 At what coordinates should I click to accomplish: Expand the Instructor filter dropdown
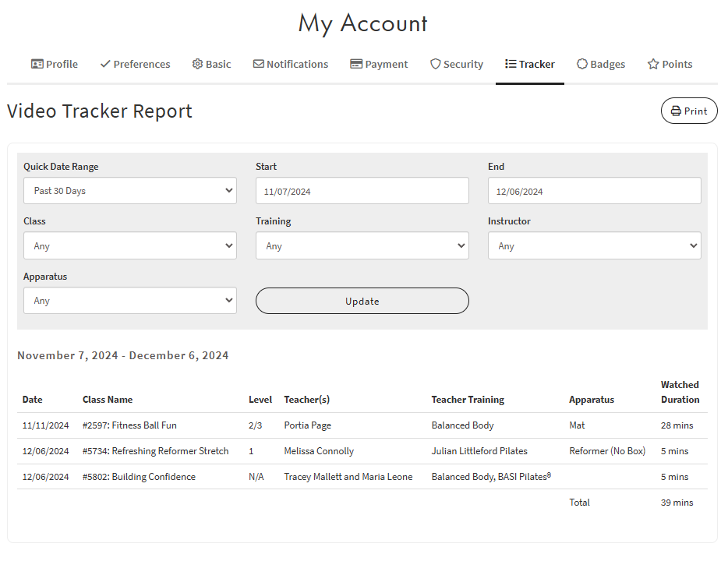[x=594, y=246]
